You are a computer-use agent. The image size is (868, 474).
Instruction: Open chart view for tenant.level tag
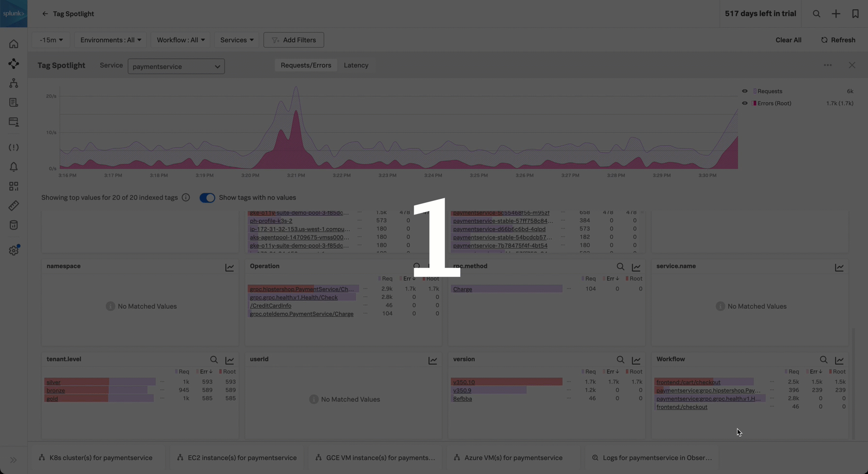(230, 360)
